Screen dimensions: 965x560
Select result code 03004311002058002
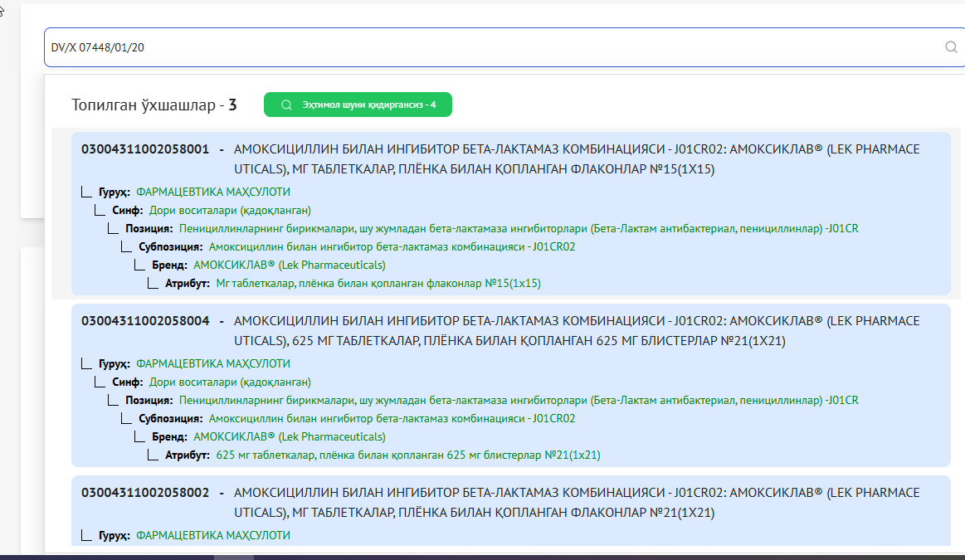pyautogui.click(x=145, y=492)
